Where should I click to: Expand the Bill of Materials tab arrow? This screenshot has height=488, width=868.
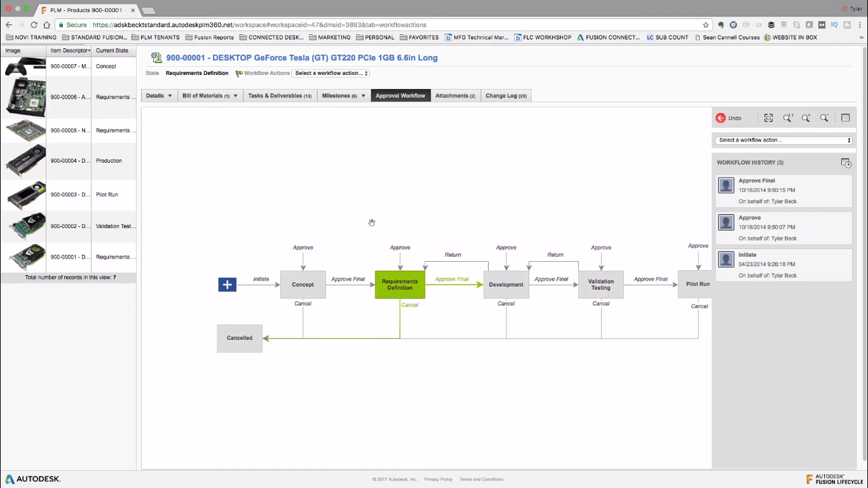coord(235,96)
